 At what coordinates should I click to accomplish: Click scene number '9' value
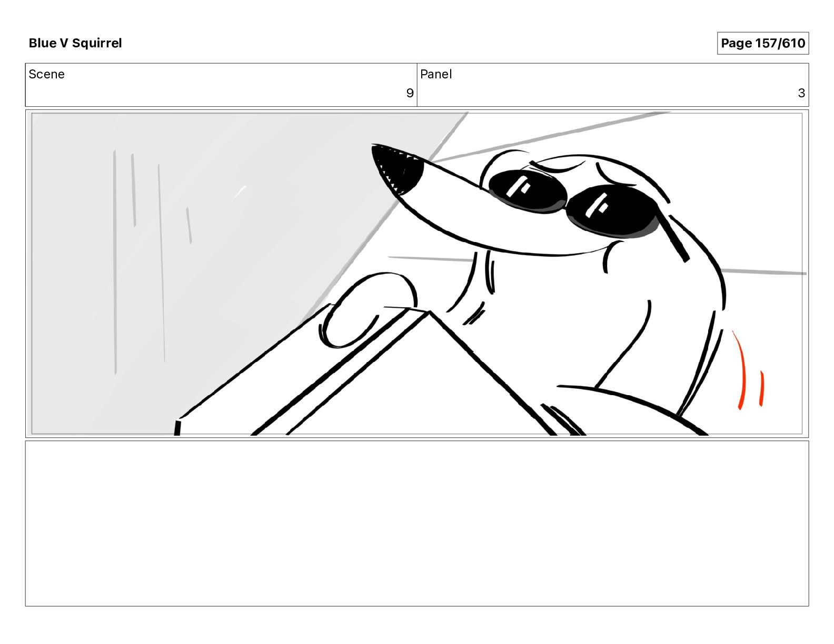pyautogui.click(x=410, y=93)
